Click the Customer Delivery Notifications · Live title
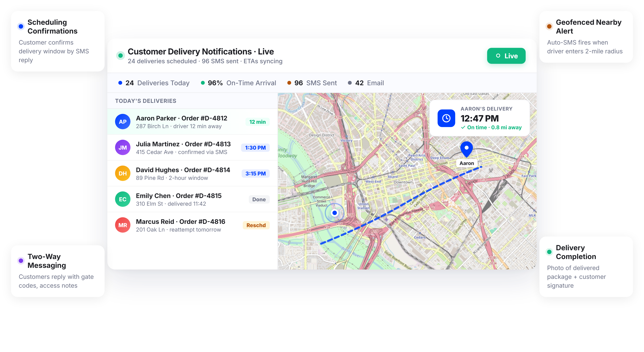Image resolution: width=644 pixels, height=352 pixels. pos(201,52)
